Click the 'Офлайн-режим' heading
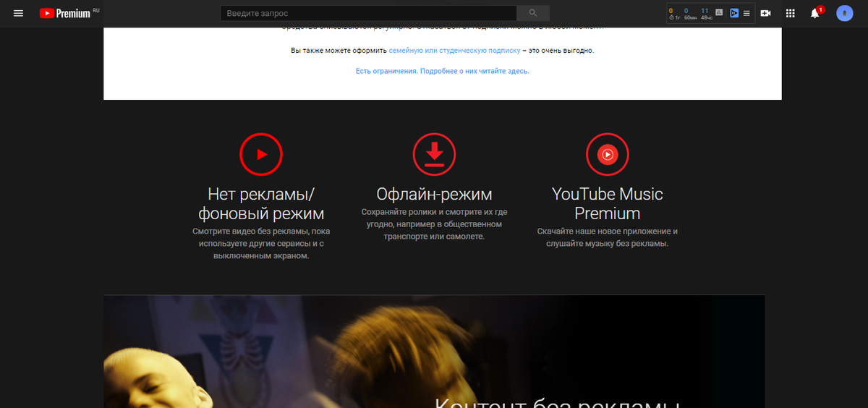The width and height of the screenshot is (868, 408). pyautogui.click(x=434, y=194)
